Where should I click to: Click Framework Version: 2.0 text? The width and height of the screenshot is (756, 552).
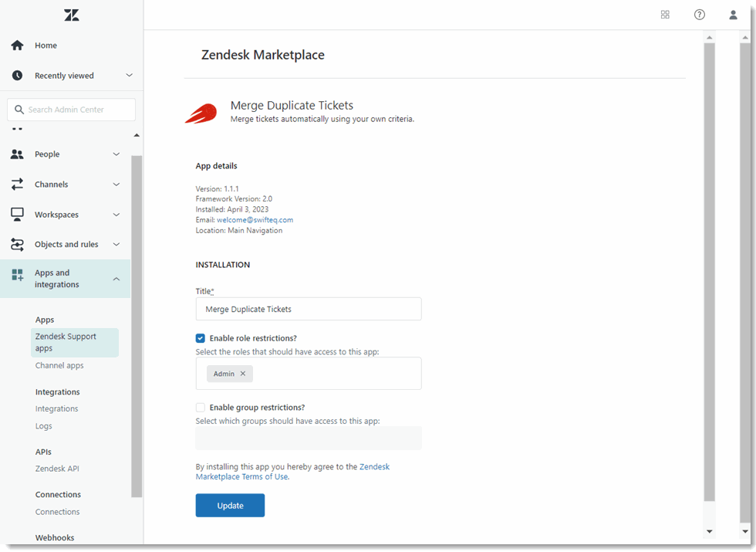[234, 199]
